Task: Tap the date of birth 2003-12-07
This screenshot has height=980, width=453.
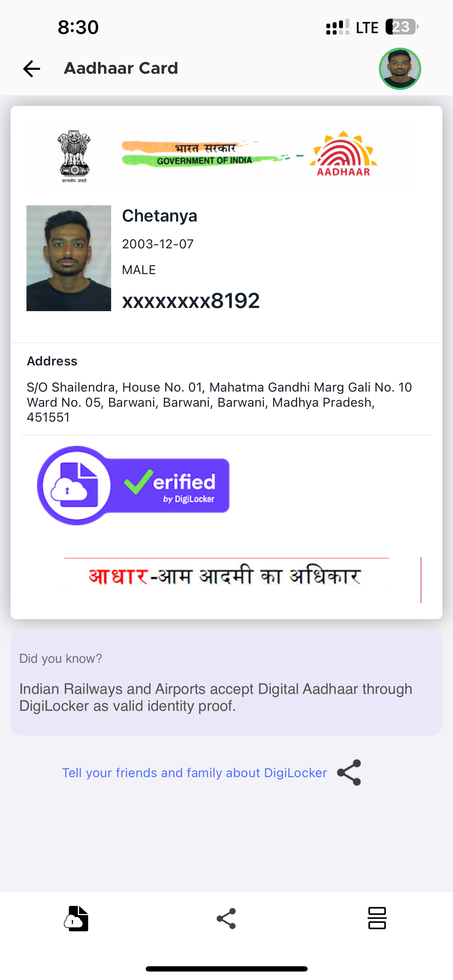Action: [158, 244]
